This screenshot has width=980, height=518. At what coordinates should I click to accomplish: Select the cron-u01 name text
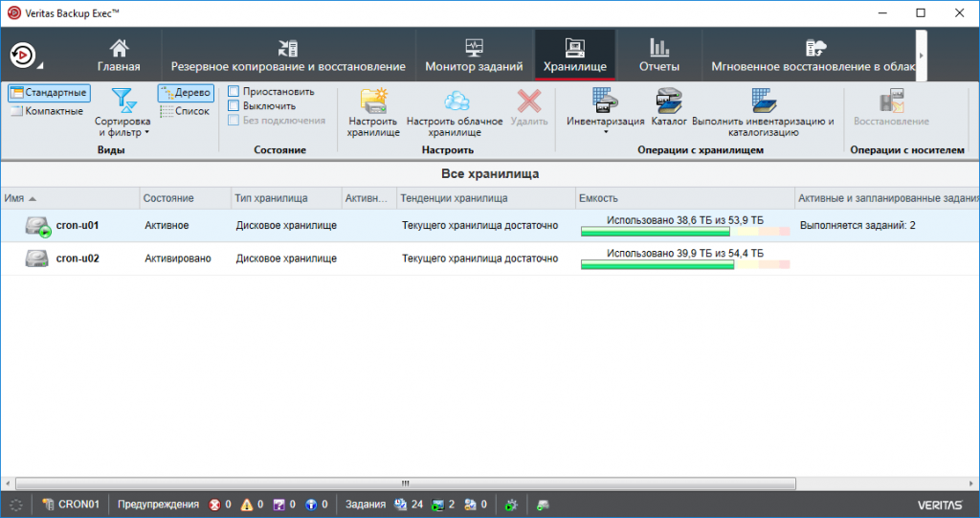(x=78, y=225)
